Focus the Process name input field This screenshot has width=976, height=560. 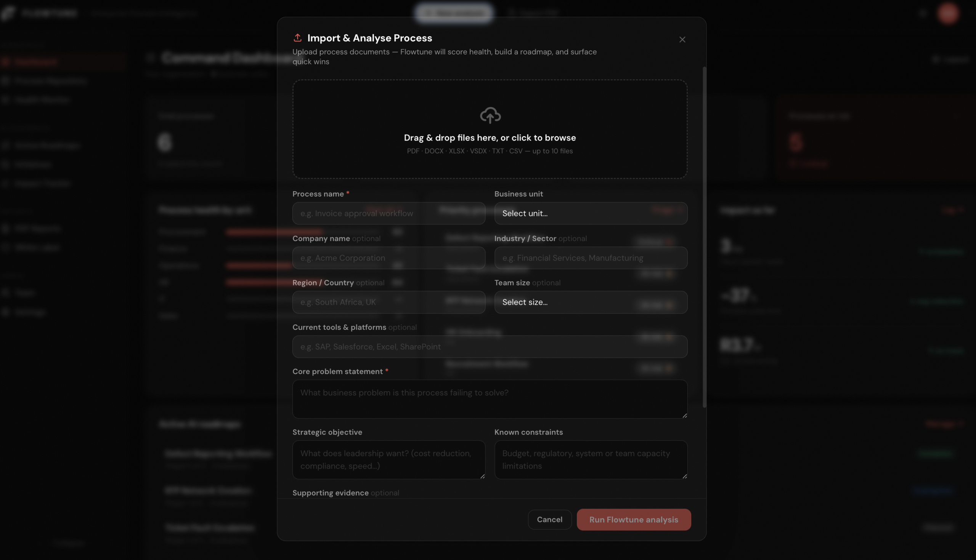coord(389,213)
